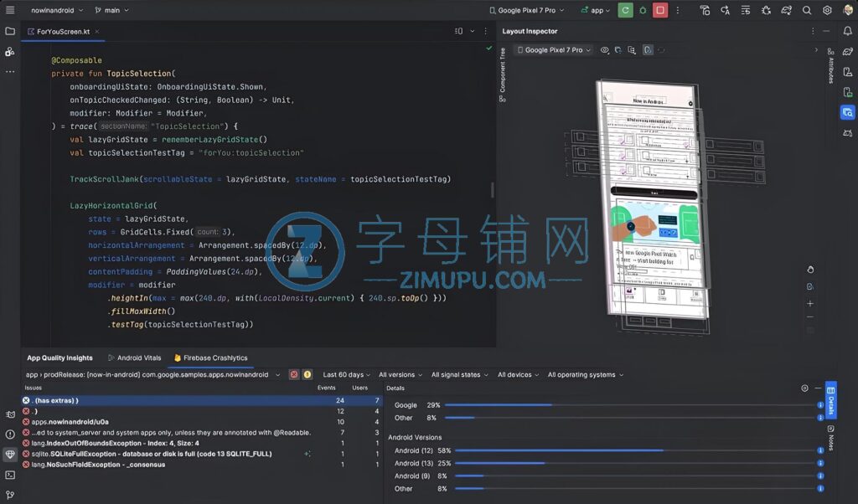Open Logcat icon in left sidebar
This screenshot has height=504, width=858.
pyautogui.click(x=10, y=414)
